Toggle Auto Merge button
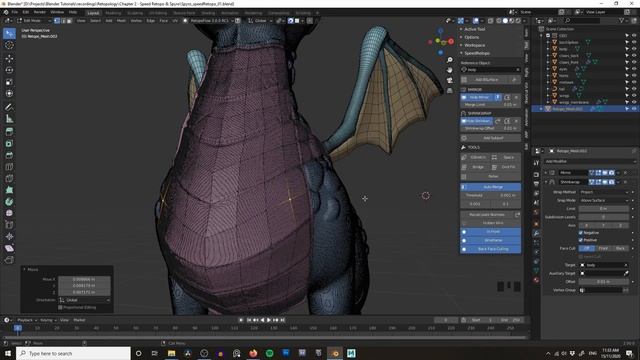This screenshot has width=640, height=360. point(491,187)
